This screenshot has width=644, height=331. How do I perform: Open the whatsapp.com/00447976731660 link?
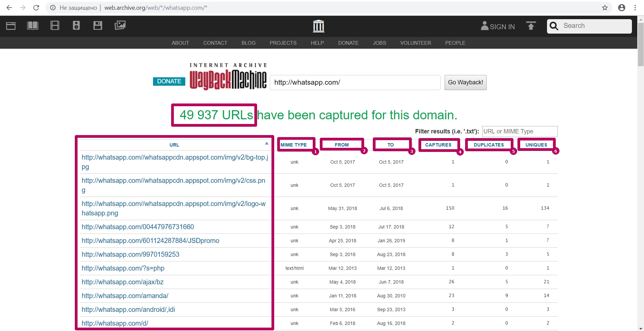tap(138, 227)
